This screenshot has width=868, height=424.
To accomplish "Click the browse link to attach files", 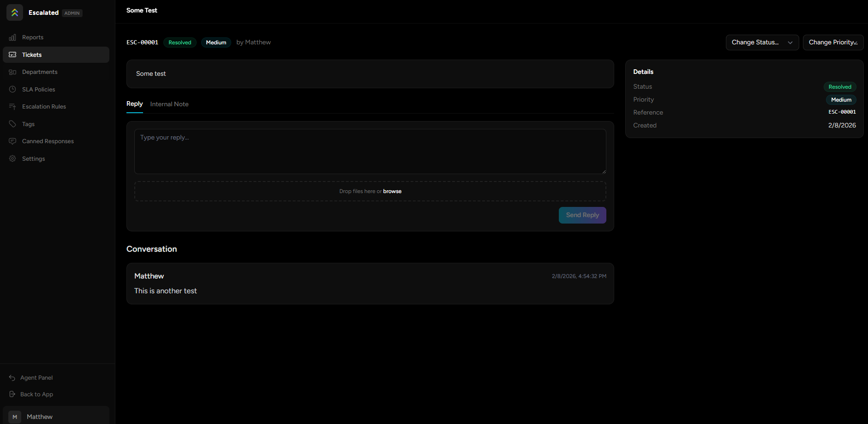I will (x=392, y=191).
